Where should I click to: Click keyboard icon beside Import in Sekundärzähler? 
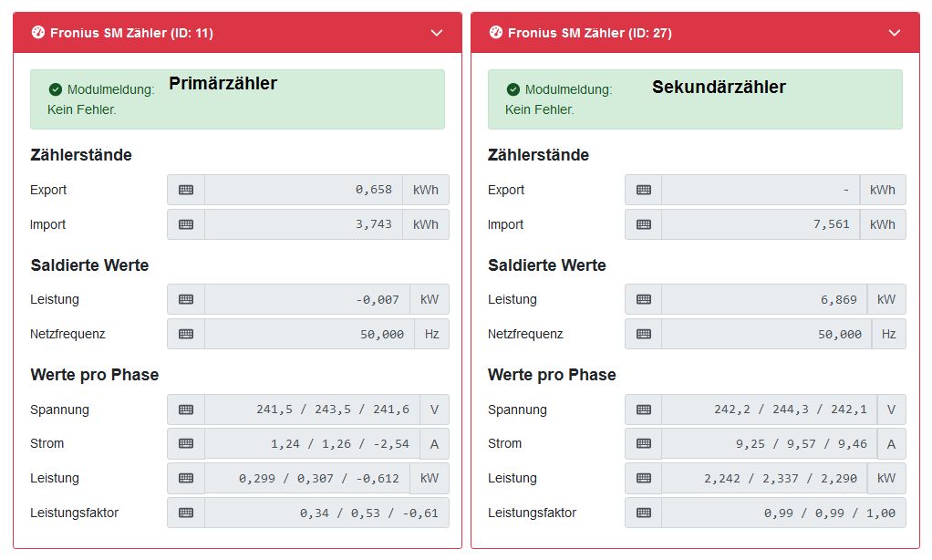click(644, 224)
